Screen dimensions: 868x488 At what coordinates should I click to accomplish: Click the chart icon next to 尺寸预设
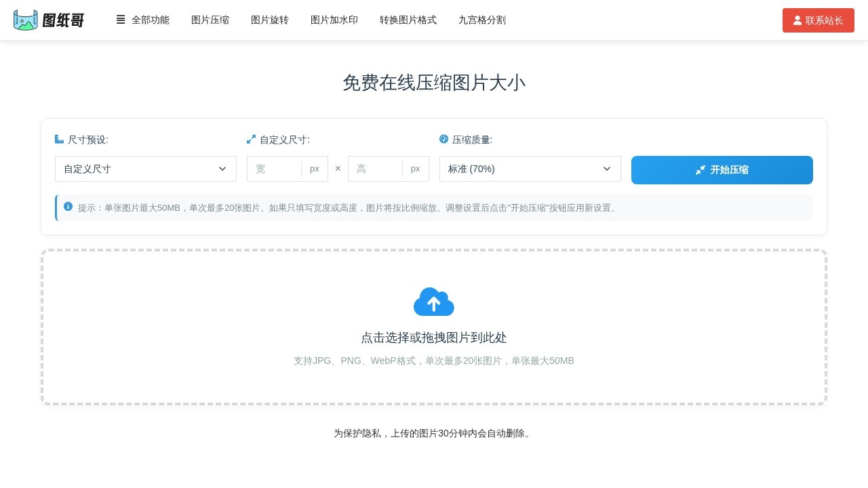[x=59, y=139]
